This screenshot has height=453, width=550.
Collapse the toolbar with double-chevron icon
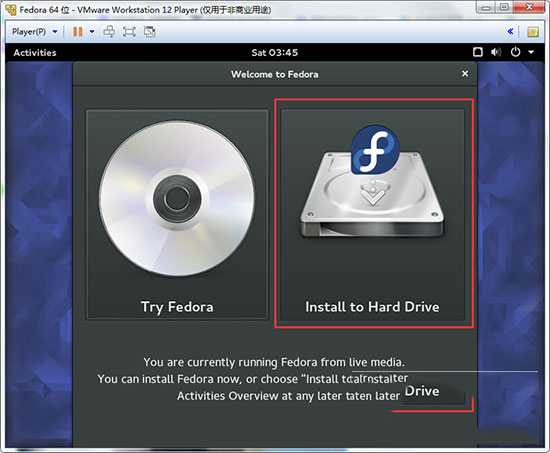pos(510,32)
